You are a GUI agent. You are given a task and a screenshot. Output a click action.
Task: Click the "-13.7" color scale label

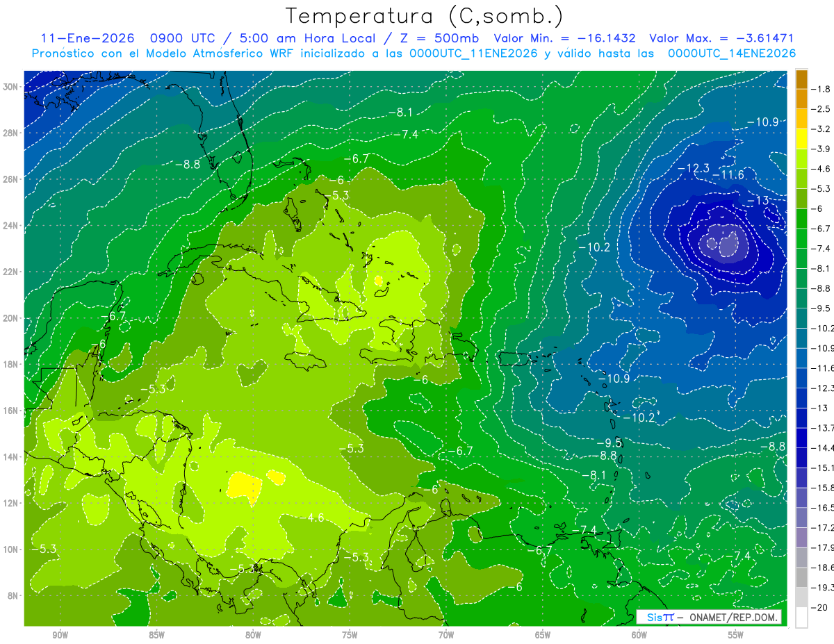point(824,428)
